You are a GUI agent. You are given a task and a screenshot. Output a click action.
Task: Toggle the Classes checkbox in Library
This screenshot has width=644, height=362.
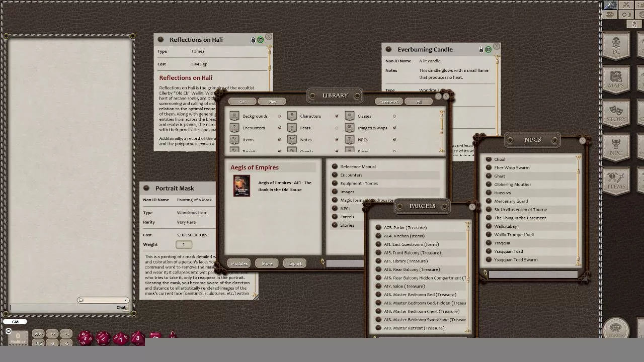point(394,116)
